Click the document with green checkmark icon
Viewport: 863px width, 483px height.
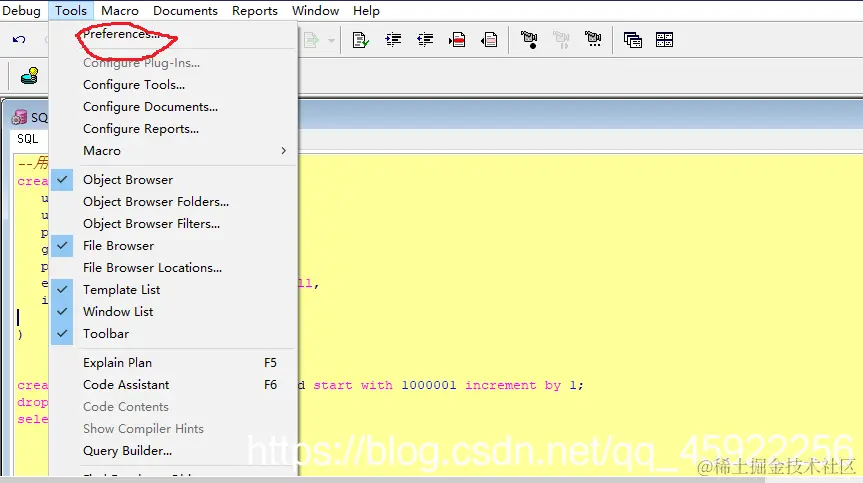click(x=360, y=40)
